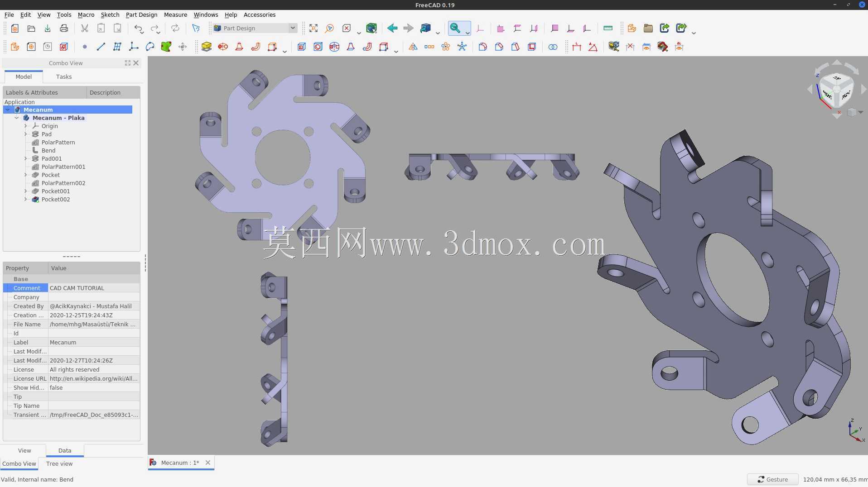Click the Datum plane icon
The image size is (868, 487).
tap(117, 47)
